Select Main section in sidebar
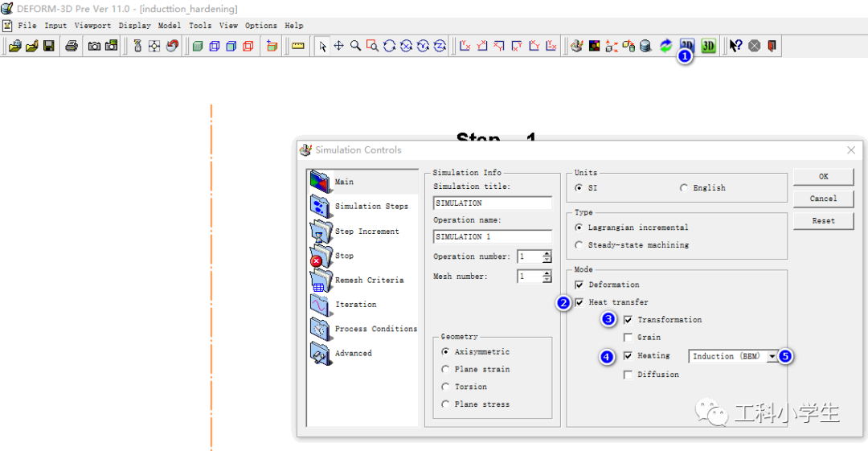 point(362,182)
